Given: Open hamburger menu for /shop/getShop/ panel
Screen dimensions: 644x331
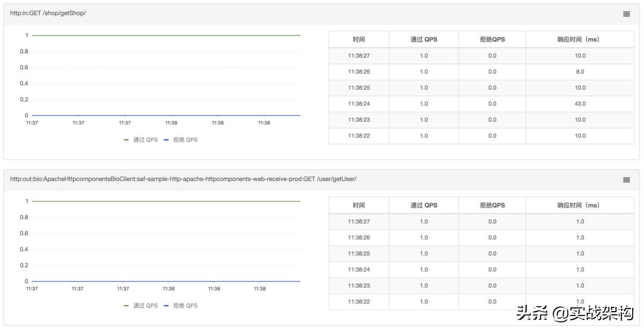Looking at the screenshot, I should [626, 14].
